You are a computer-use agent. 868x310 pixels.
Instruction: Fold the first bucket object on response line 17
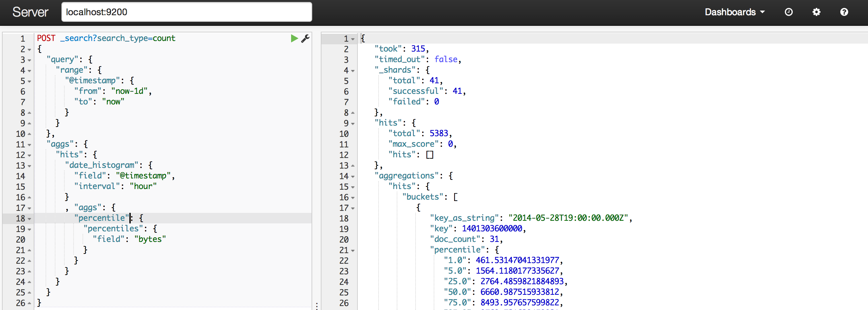click(353, 209)
